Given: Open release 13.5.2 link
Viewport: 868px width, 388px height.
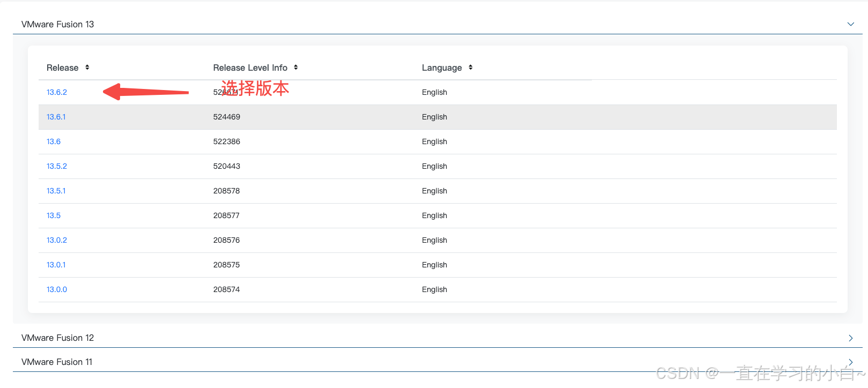Looking at the screenshot, I should [57, 166].
